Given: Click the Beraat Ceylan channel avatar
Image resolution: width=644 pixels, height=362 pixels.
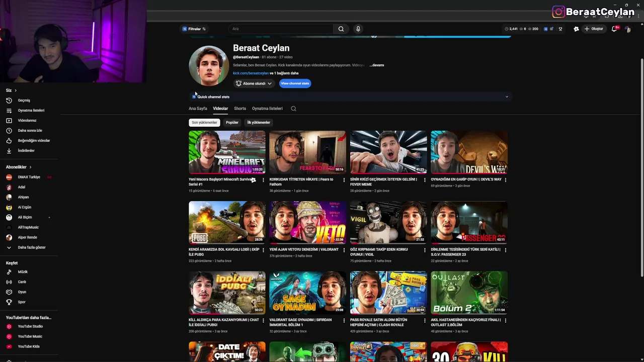Looking at the screenshot, I should click(209, 66).
